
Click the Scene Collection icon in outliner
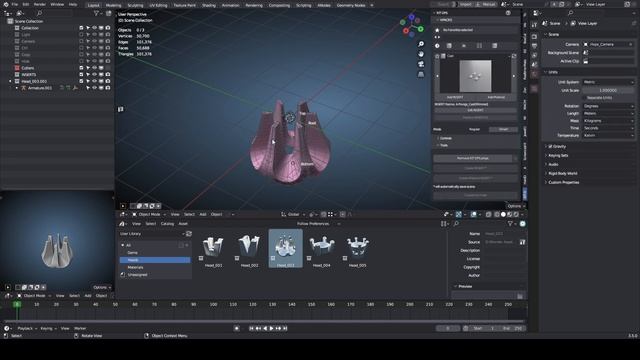pyautogui.click(x=10, y=21)
